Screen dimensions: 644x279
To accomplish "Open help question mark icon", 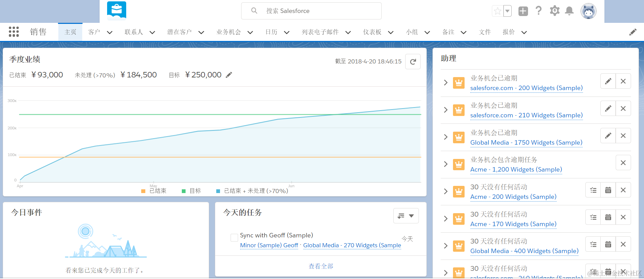I will pyautogui.click(x=539, y=11).
